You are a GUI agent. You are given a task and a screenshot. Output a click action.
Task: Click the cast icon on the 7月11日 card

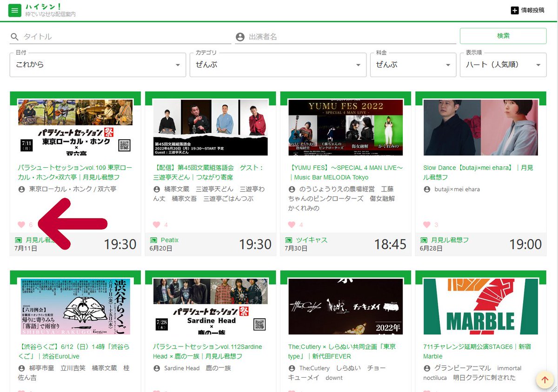point(18,240)
